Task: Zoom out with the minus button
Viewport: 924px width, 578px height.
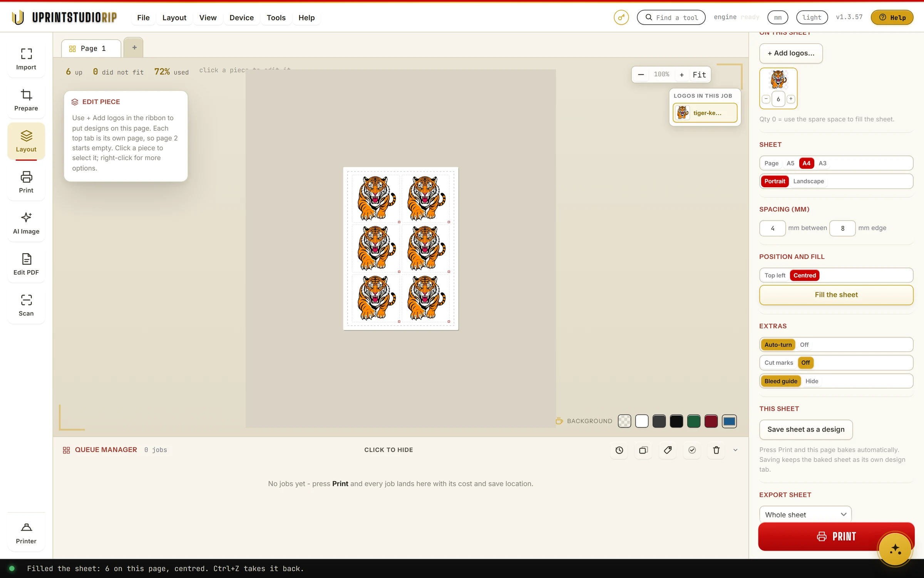Action: 641,75
